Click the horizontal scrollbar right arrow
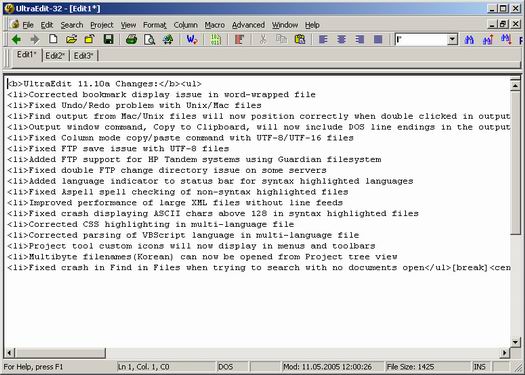Image resolution: width=525 pixels, height=375 pixels. (x=505, y=353)
